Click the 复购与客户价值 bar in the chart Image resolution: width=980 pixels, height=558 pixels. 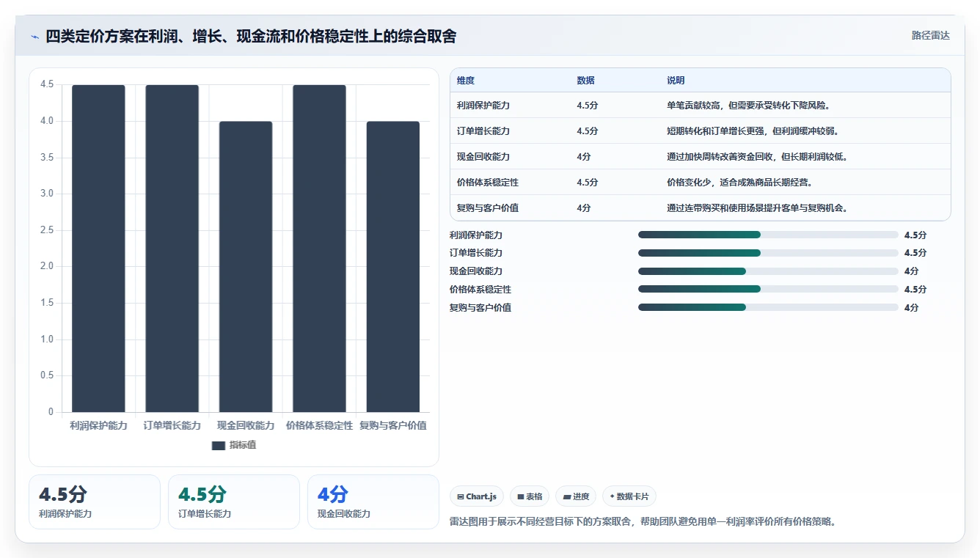392,267
